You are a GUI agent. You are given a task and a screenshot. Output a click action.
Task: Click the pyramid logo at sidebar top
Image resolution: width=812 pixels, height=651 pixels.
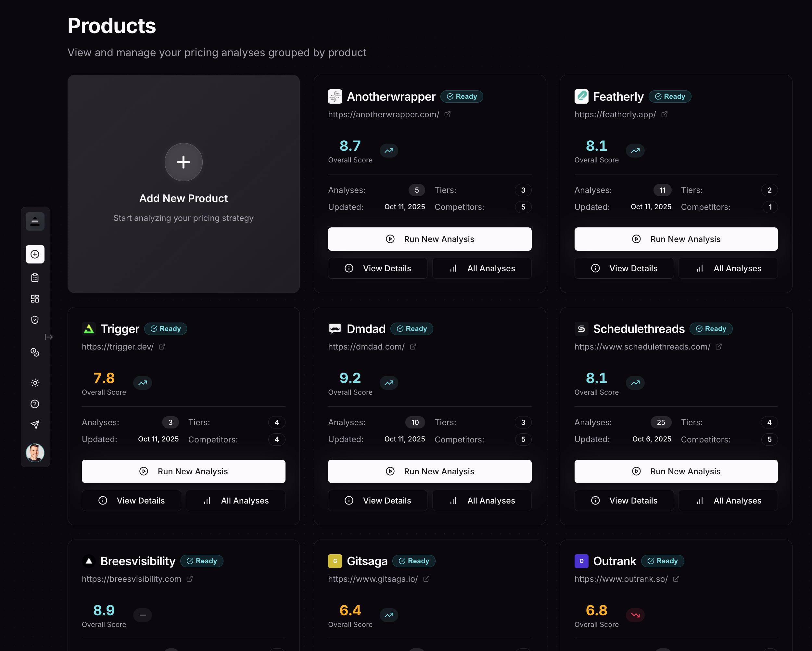(35, 221)
